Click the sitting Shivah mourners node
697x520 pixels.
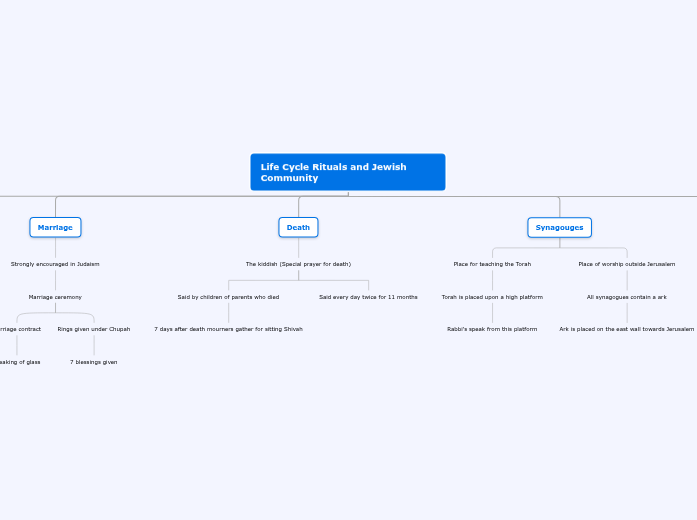(x=228, y=329)
